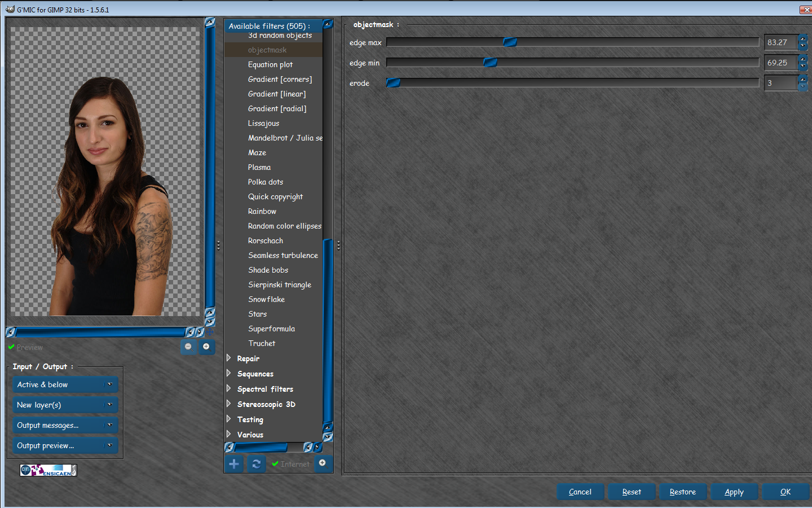Click the Cancel button

click(580, 492)
